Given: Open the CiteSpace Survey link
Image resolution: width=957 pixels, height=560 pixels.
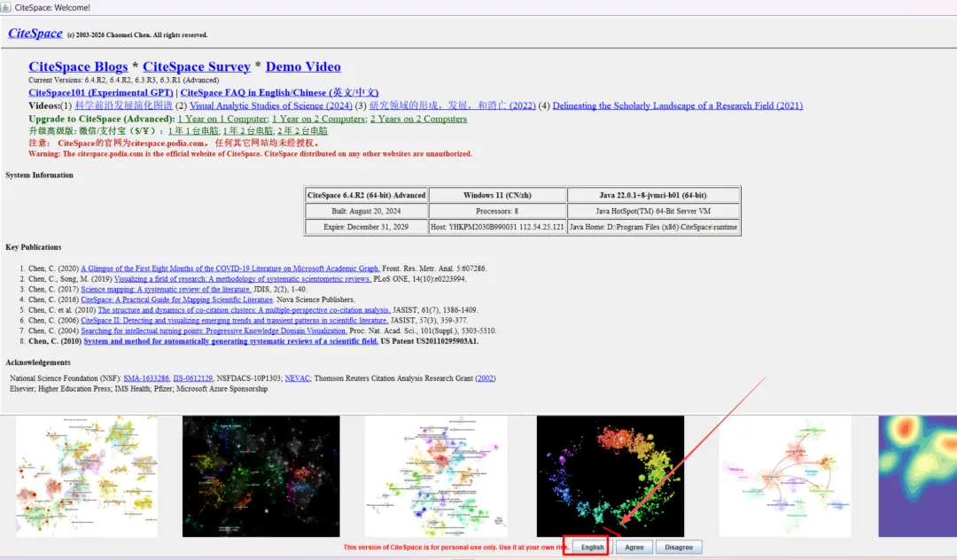Looking at the screenshot, I should pyautogui.click(x=197, y=66).
